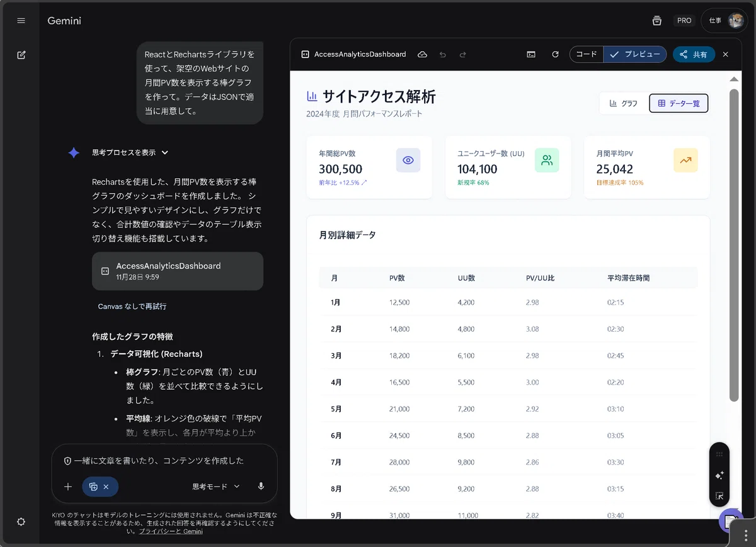
Task: Grab the floating toolbar drag handle
Action: (x=719, y=454)
